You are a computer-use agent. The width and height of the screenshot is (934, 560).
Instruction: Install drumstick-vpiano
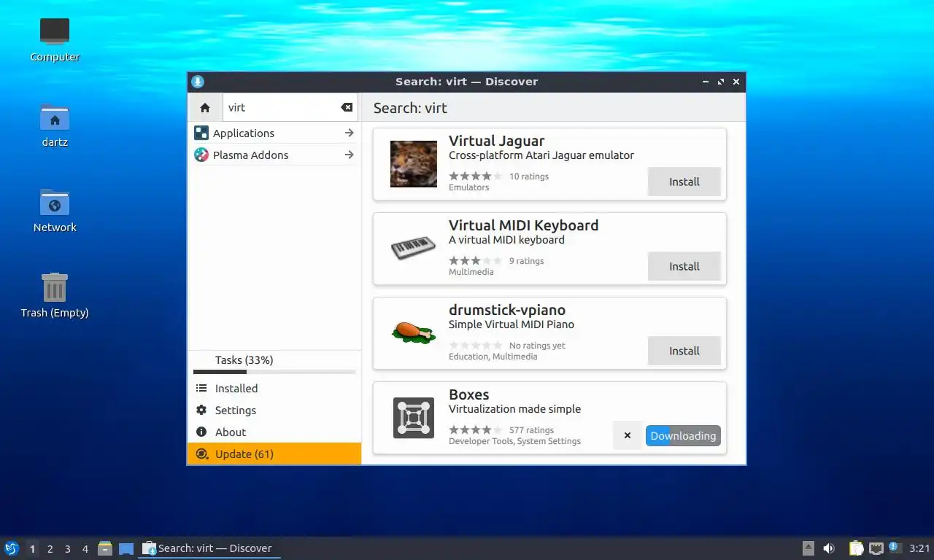point(684,351)
